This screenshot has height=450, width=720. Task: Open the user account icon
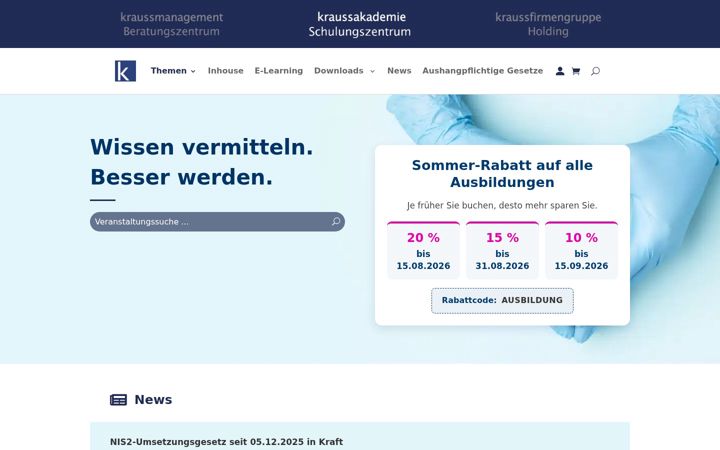click(x=560, y=71)
